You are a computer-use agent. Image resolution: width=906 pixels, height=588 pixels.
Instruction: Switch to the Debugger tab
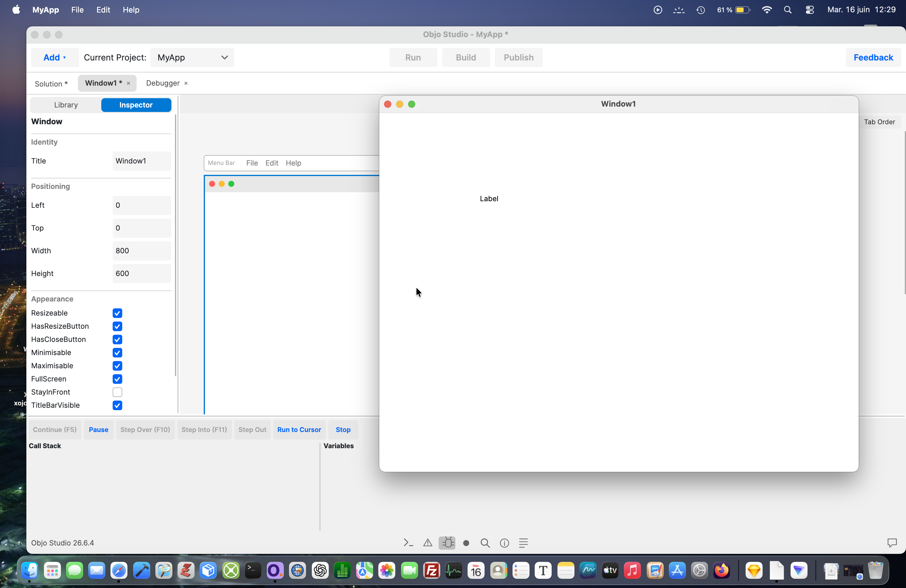(x=163, y=83)
